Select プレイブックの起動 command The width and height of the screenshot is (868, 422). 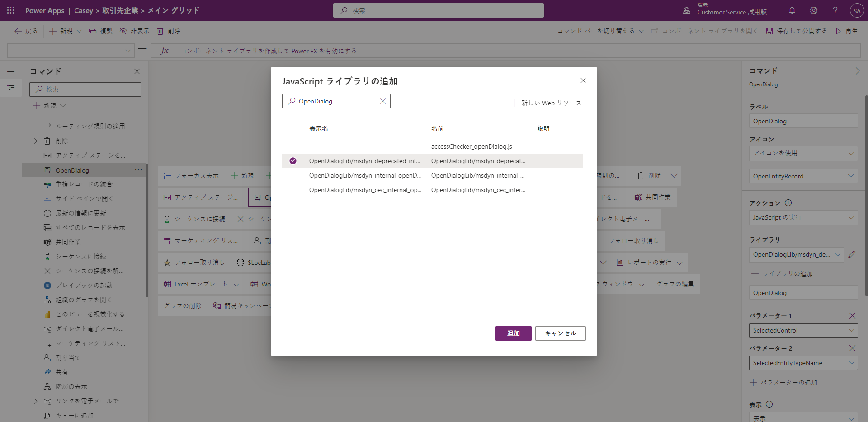tap(85, 285)
